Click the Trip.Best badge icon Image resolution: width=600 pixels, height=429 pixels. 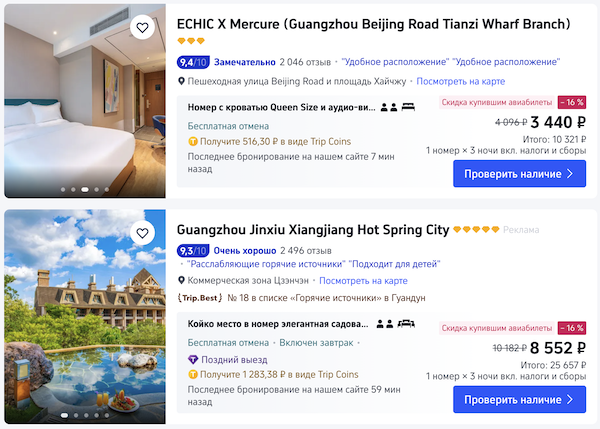(x=200, y=298)
